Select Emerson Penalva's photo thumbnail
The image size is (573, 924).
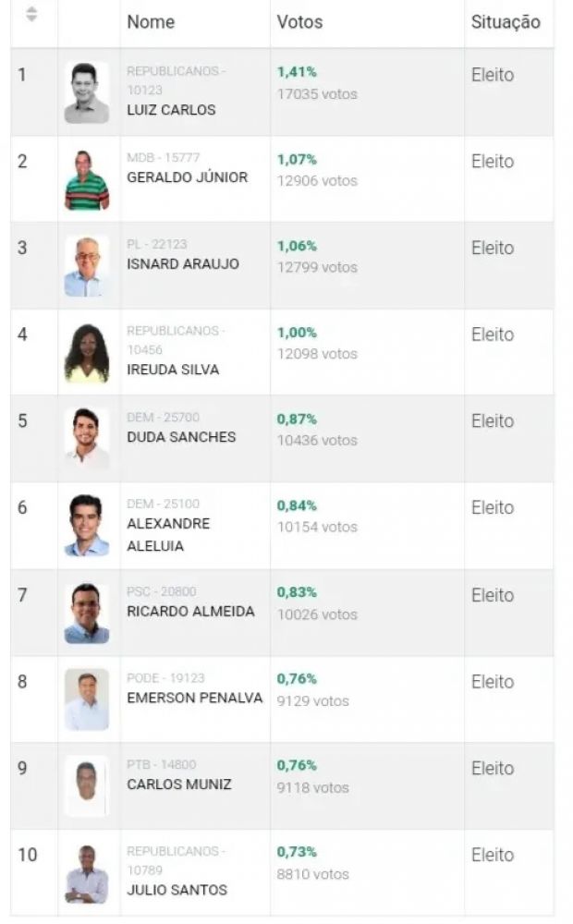coord(87,699)
